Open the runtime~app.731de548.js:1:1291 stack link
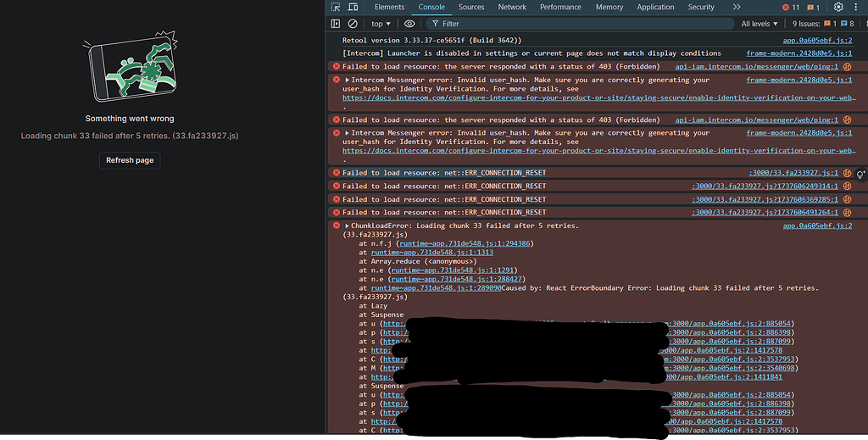 [453, 270]
